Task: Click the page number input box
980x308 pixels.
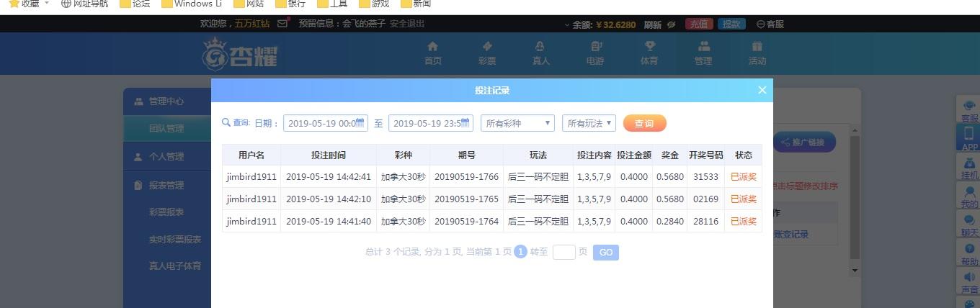Action: coord(563,252)
